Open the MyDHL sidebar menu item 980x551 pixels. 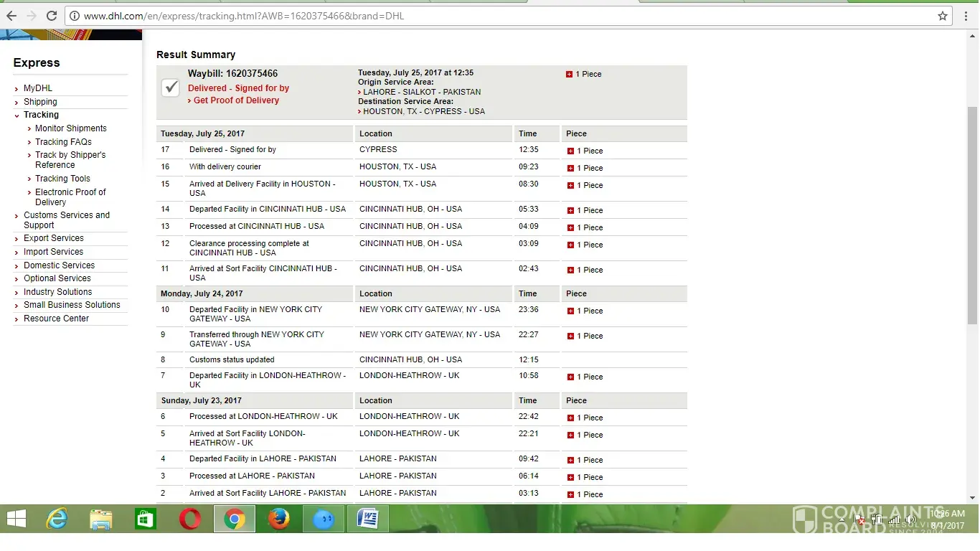click(x=38, y=88)
